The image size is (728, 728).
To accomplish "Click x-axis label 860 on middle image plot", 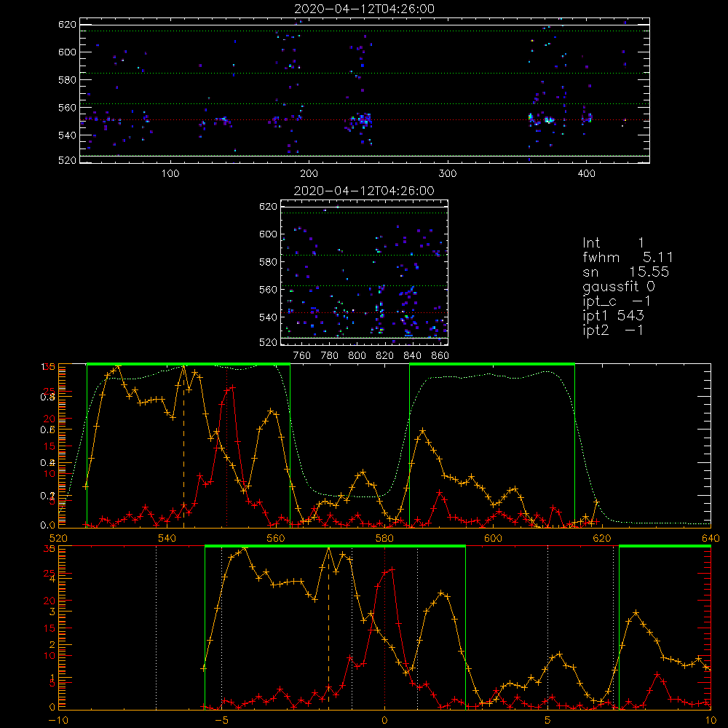I will (440, 356).
